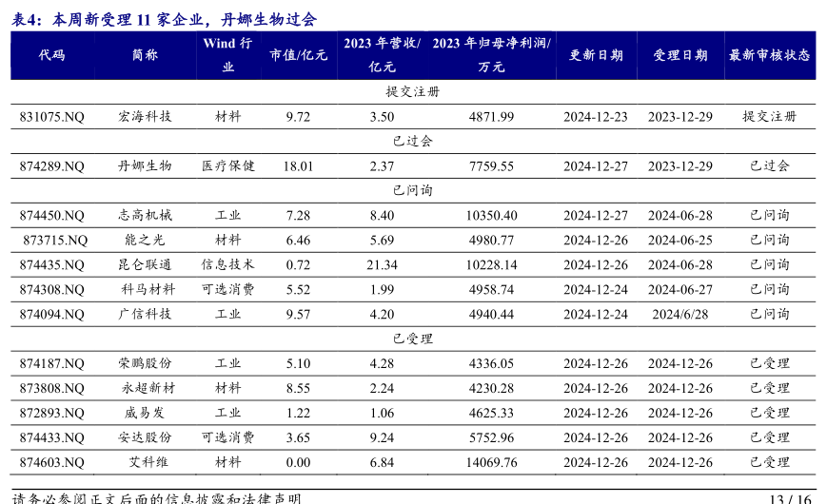Select the 2024/6/28 date for 广信科技
The height and width of the screenshot is (504, 827).
coord(679,314)
